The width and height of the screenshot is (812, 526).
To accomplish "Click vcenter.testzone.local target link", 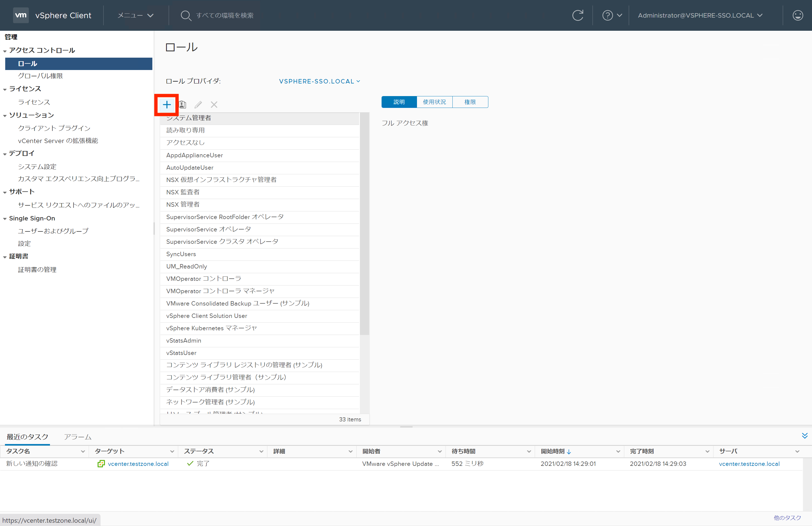I will pos(138,464).
